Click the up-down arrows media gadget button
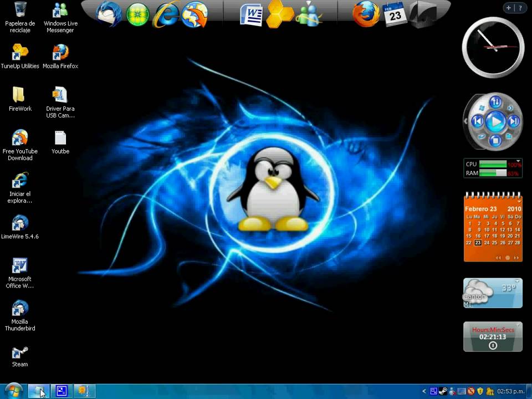The image size is (532, 399). tap(495, 102)
